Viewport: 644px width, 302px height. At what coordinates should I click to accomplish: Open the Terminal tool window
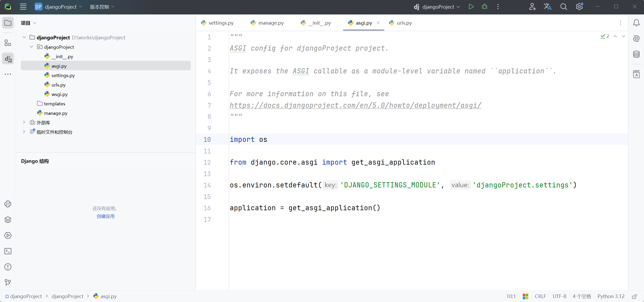click(8, 251)
